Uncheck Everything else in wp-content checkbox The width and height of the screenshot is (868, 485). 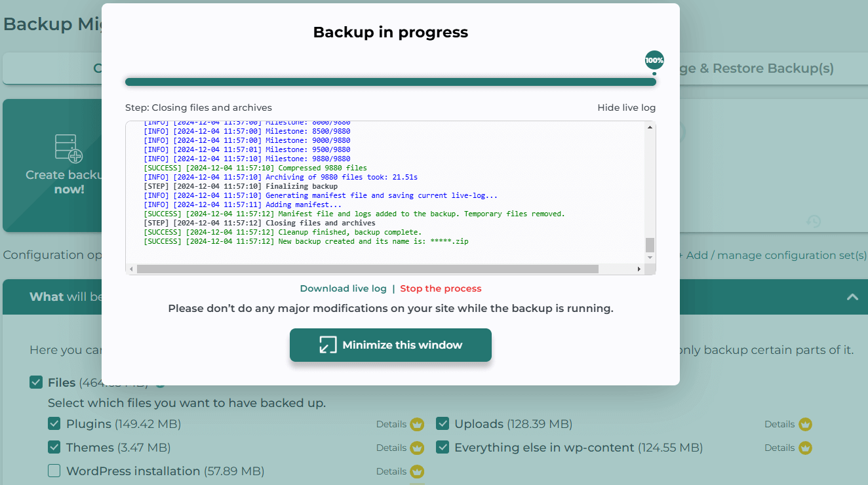[443, 448]
